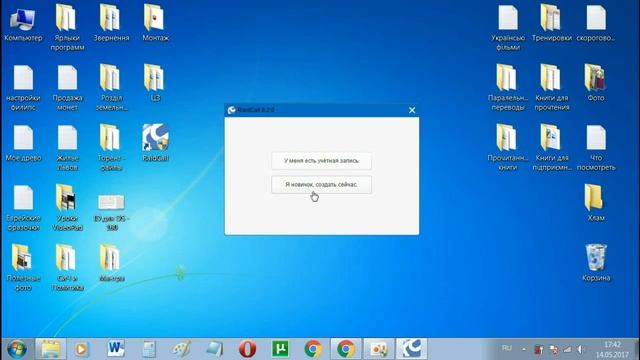
Task: Select the ЦЗ folder
Action: point(155,83)
